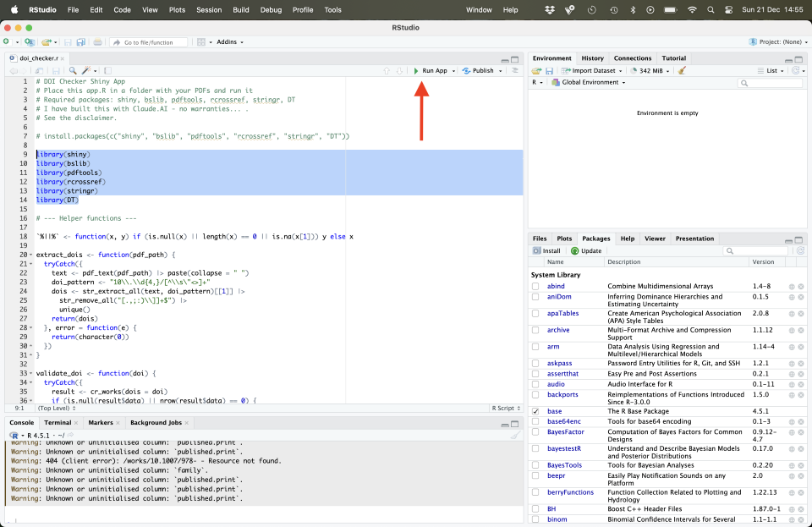Open the Session menu in menu bar

(x=207, y=10)
